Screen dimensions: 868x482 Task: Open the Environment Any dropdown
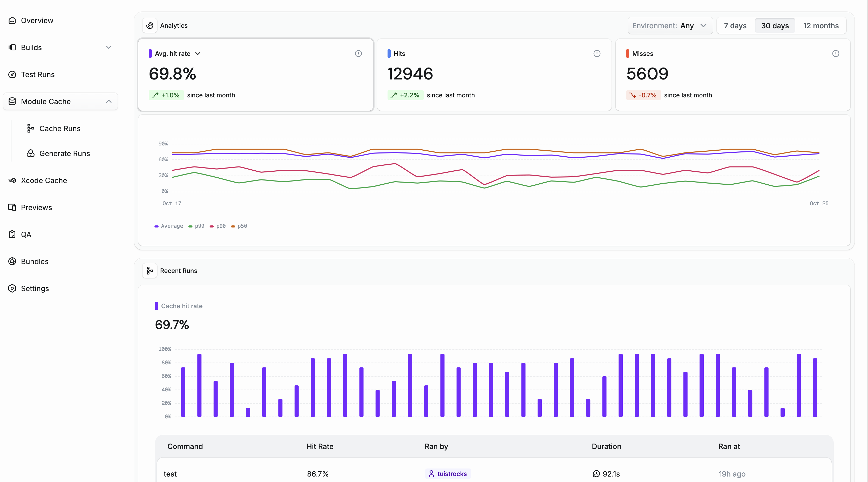pyautogui.click(x=670, y=25)
